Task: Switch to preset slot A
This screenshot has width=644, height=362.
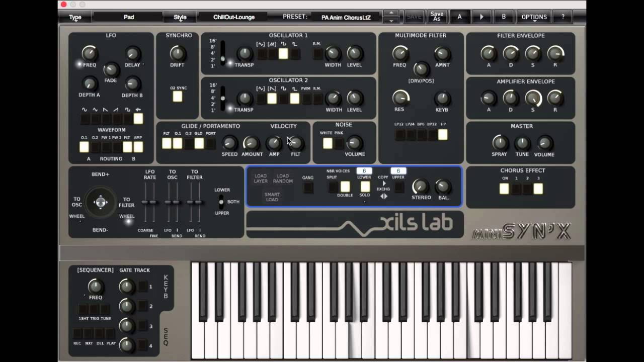Action: tap(459, 17)
